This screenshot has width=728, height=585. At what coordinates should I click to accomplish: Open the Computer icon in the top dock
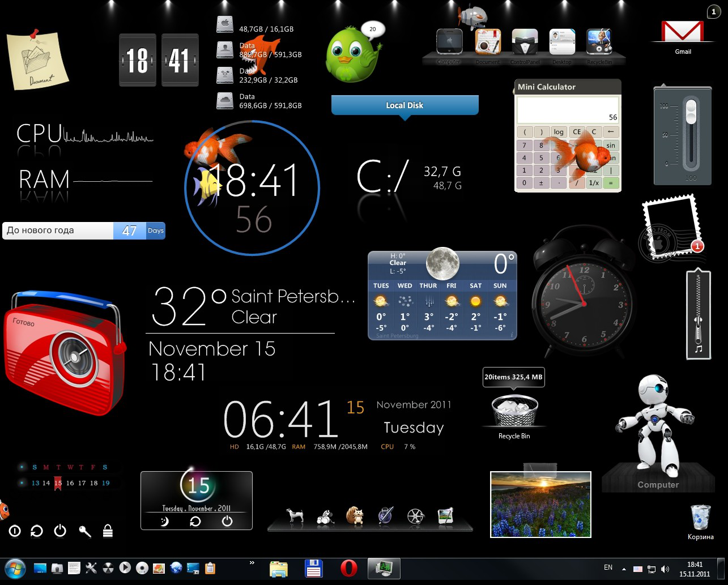[449, 41]
